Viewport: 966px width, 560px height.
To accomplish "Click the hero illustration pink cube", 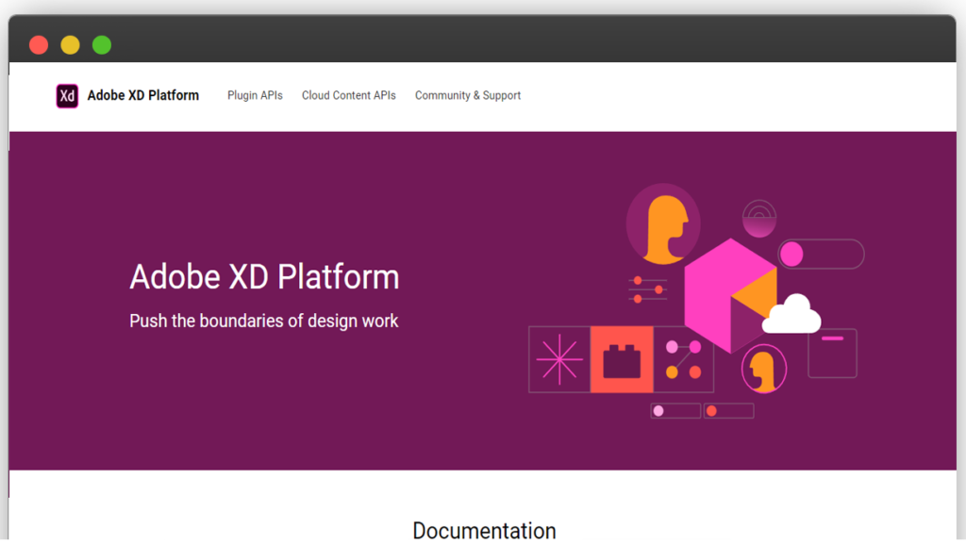I will (731, 295).
